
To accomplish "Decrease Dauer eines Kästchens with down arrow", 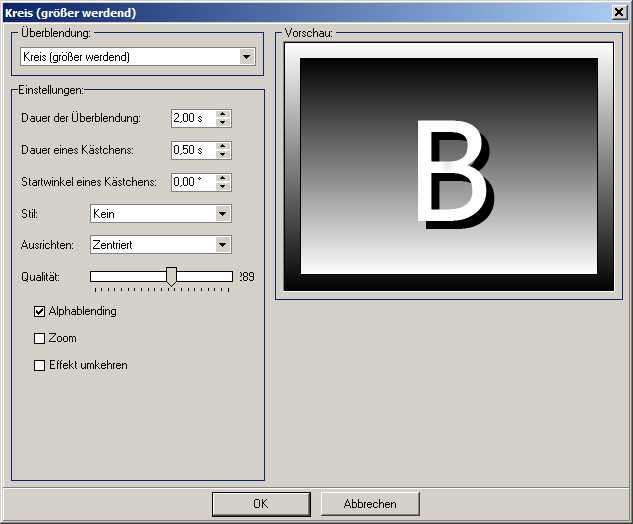I will (224, 155).
